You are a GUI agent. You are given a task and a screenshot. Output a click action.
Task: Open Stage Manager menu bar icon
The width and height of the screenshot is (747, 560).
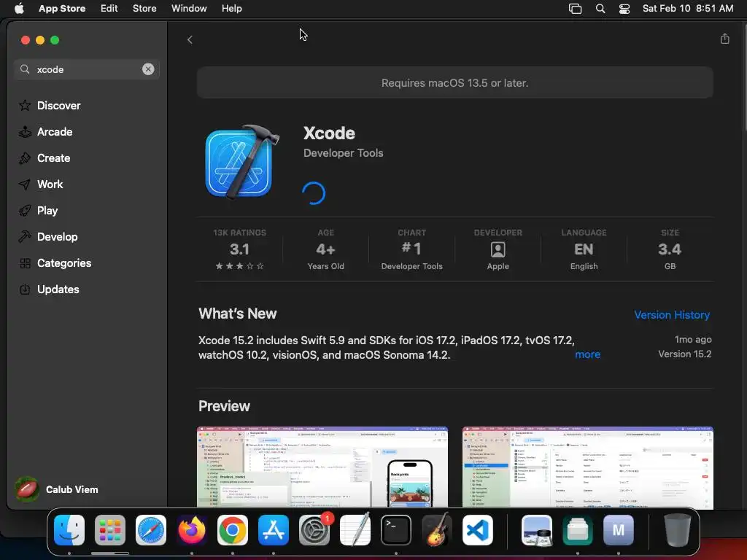(575, 9)
